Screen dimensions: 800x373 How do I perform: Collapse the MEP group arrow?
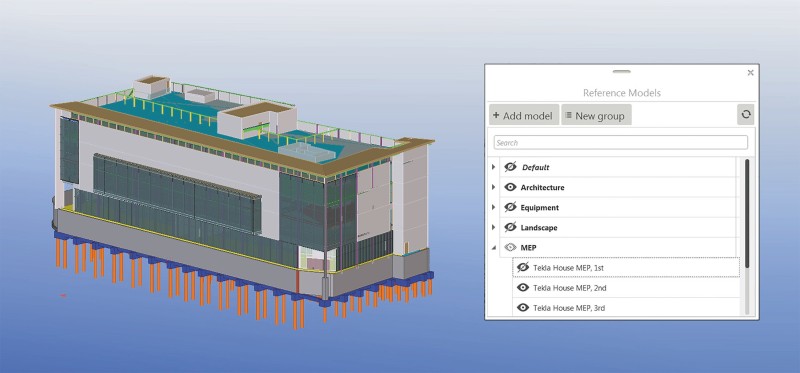click(x=493, y=248)
